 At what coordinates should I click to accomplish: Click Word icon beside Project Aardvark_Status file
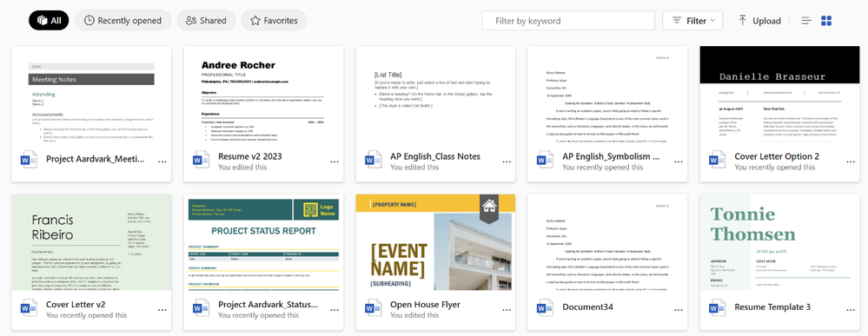[x=201, y=308]
